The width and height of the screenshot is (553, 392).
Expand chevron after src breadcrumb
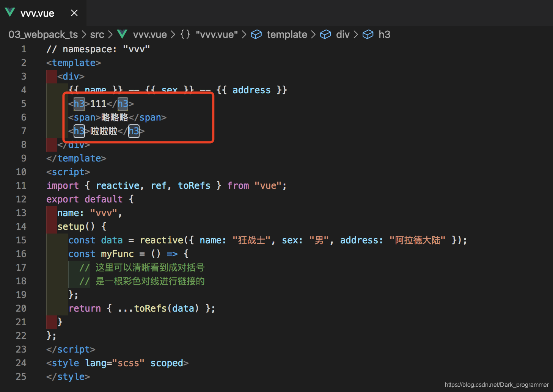(x=110, y=34)
